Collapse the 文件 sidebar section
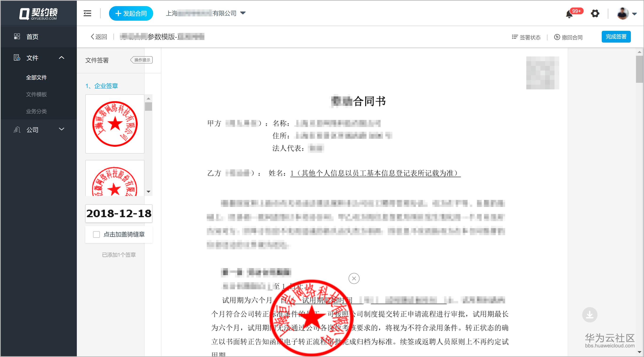 (x=62, y=58)
